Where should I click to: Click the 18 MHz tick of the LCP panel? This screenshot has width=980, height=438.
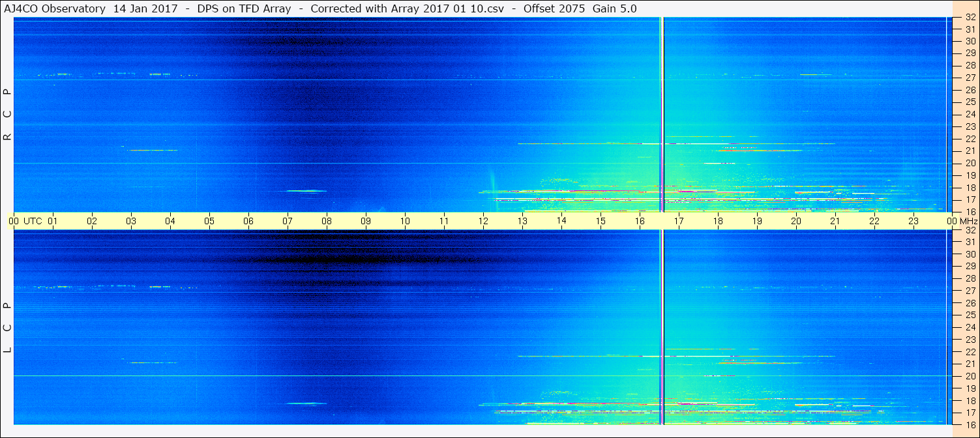[970, 401]
